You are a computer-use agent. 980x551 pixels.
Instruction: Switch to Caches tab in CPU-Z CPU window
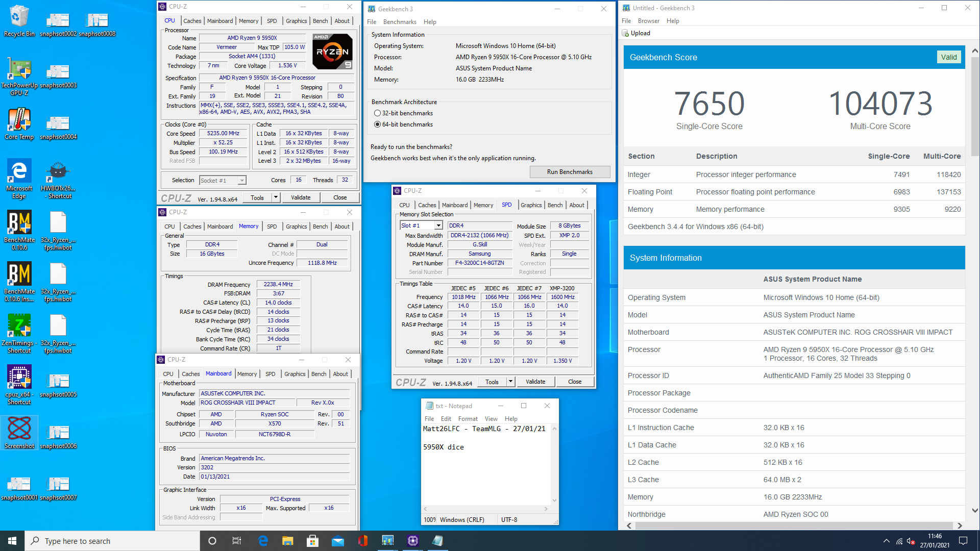point(192,21)
